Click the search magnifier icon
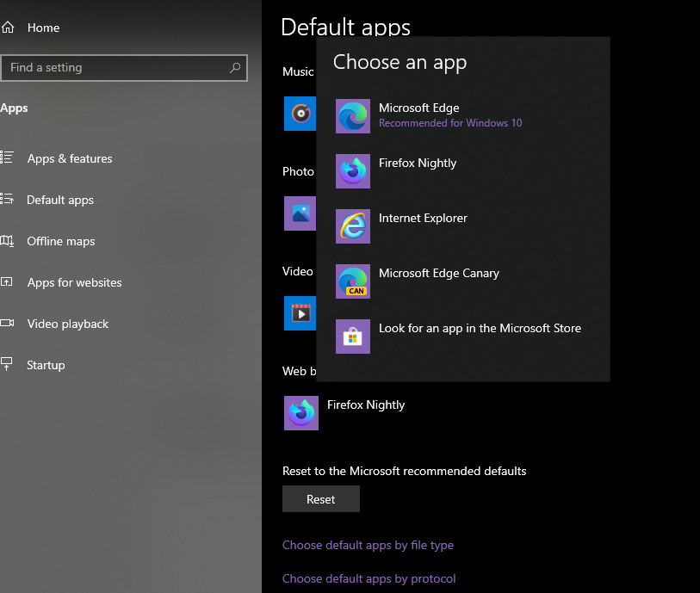700x593 pixels. 235,67
